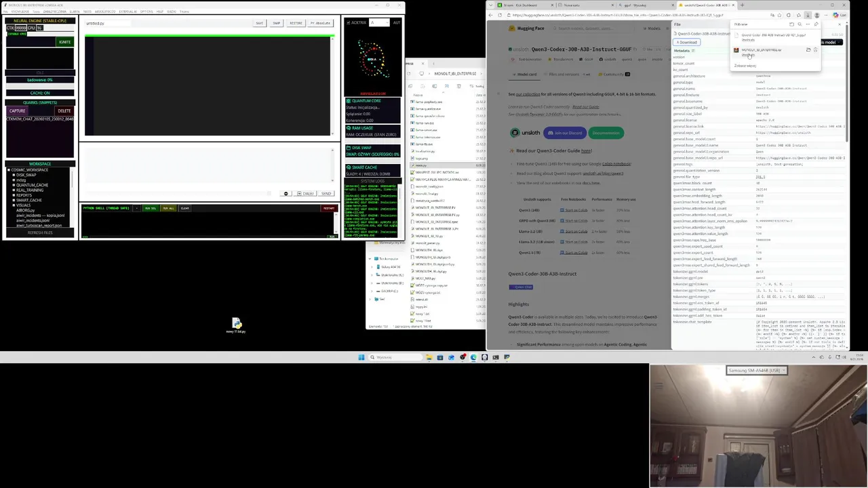Click the green Documentation button
This screenshot has height=488, width=868.
point(606,133)
